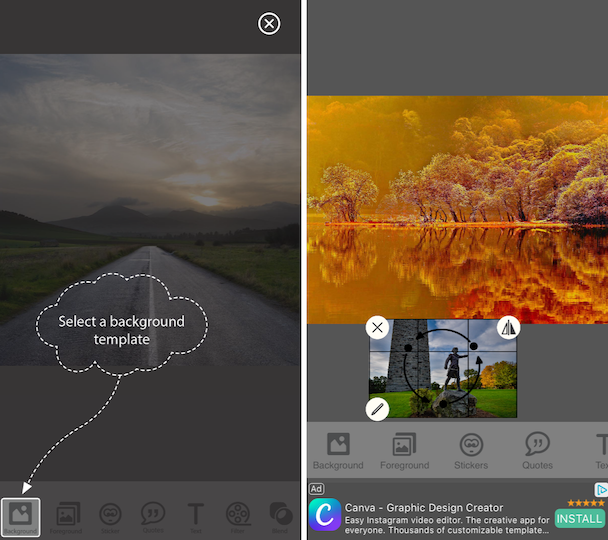
Task: Click the Ad label badge
Action: pos(316,489)
